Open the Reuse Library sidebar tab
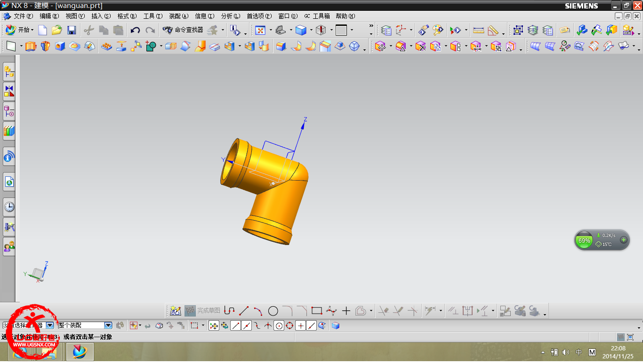 tap(9, 131)
